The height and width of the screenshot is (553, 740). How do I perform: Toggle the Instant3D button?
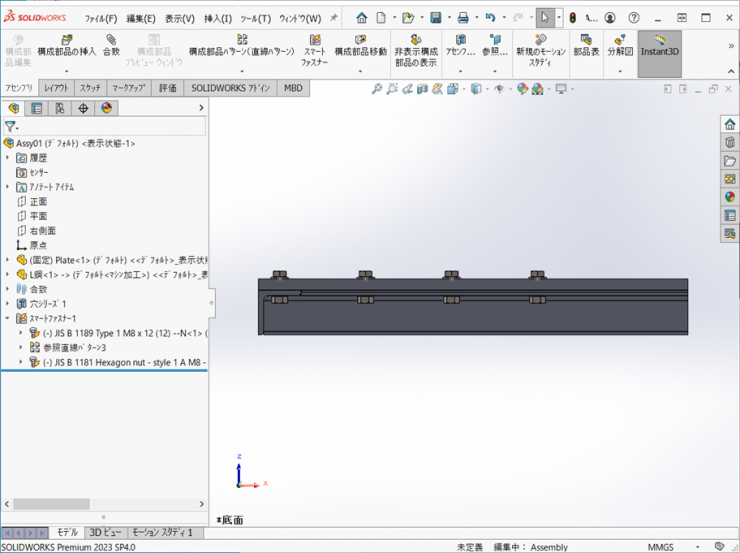coord(659,46)
